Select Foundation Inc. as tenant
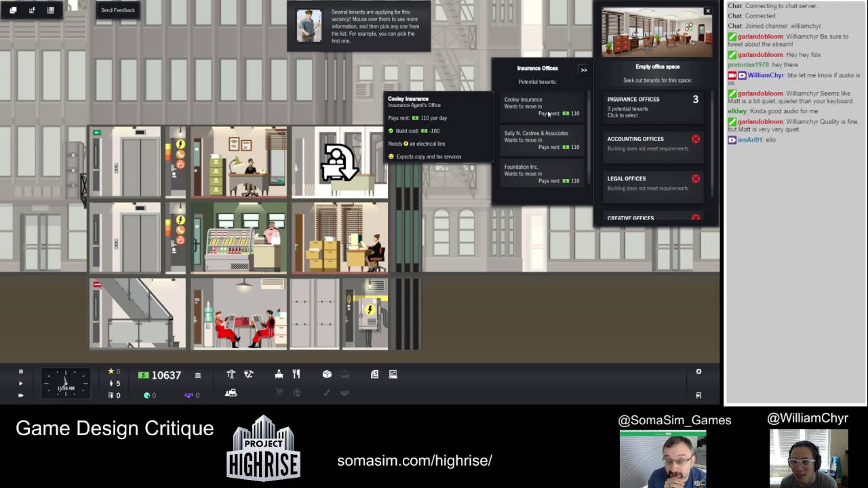Screen dimensions: 868x488 click(x=541, y=174)
